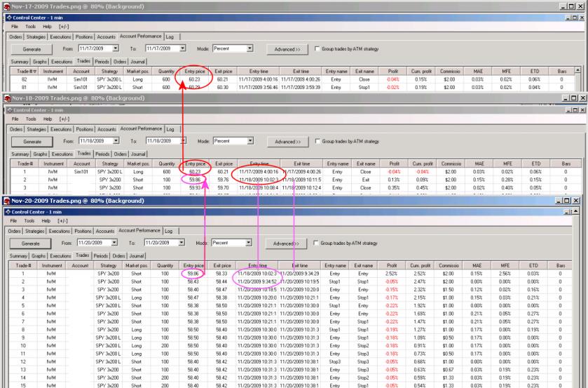The height and width of the screenshot is (388, 588).
Task: Open the Mode dropdown showing Percent in the Nov-20-2009 window
Action: [248, 241]
